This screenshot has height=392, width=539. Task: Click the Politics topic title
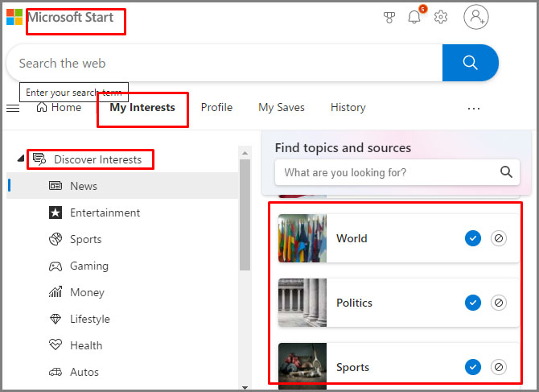tap(354, 303)
